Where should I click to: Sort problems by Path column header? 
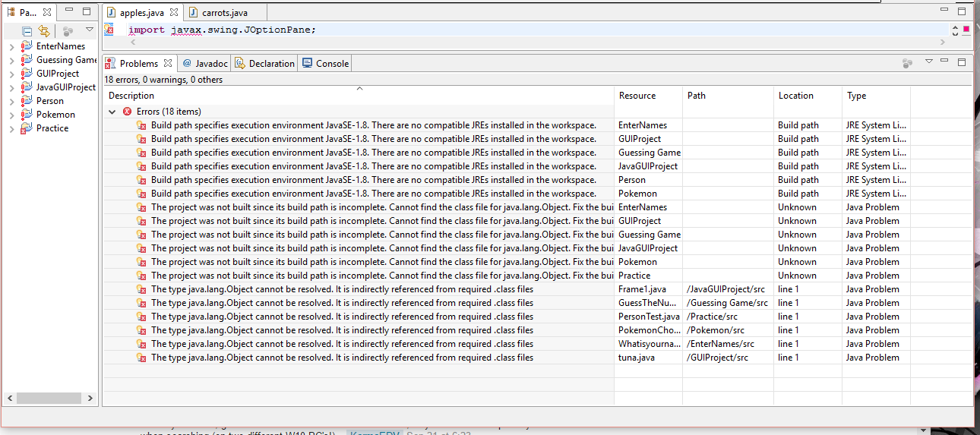coord(728,96)
